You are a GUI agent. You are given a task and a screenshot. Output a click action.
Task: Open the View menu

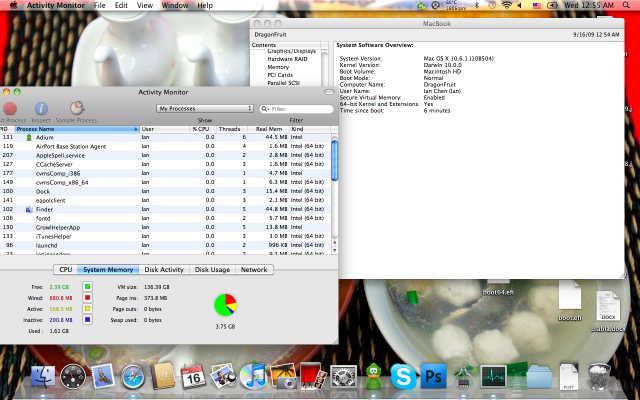tap(144, 5)
